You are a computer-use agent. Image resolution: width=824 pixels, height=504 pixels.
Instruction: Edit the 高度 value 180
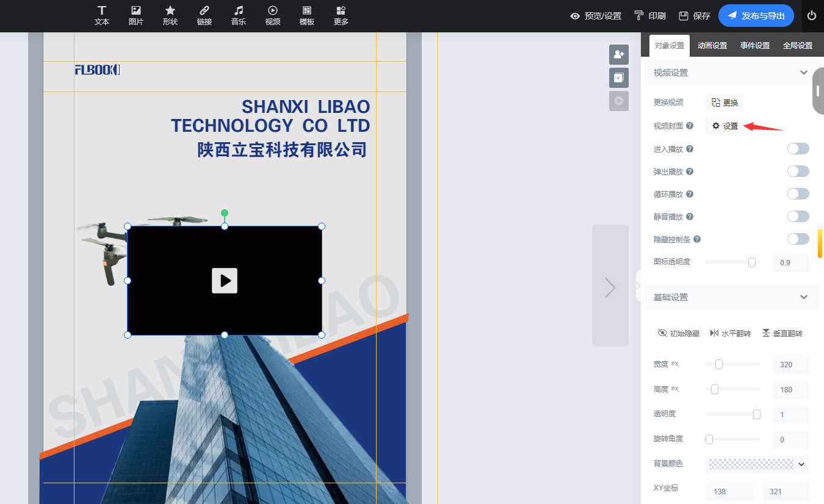791,389
